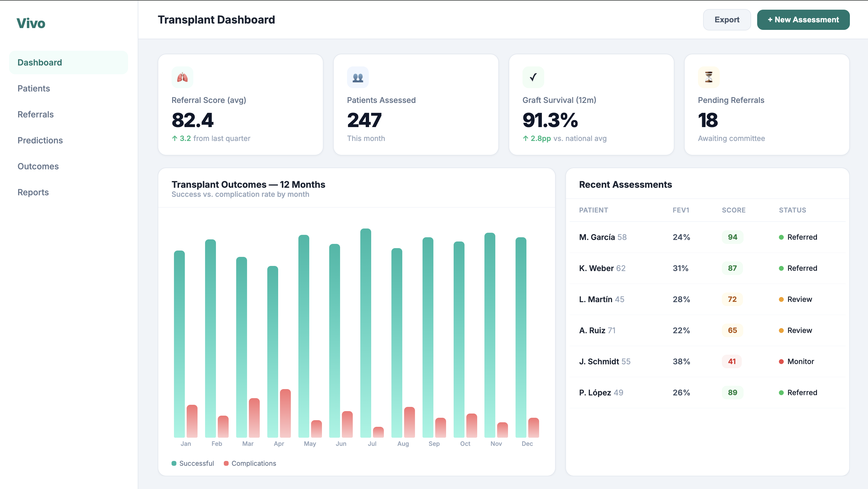The height and width of the screenshot is (489, 868).
Task: Click the red August complications bar
Action: click(x=410, y=422)
